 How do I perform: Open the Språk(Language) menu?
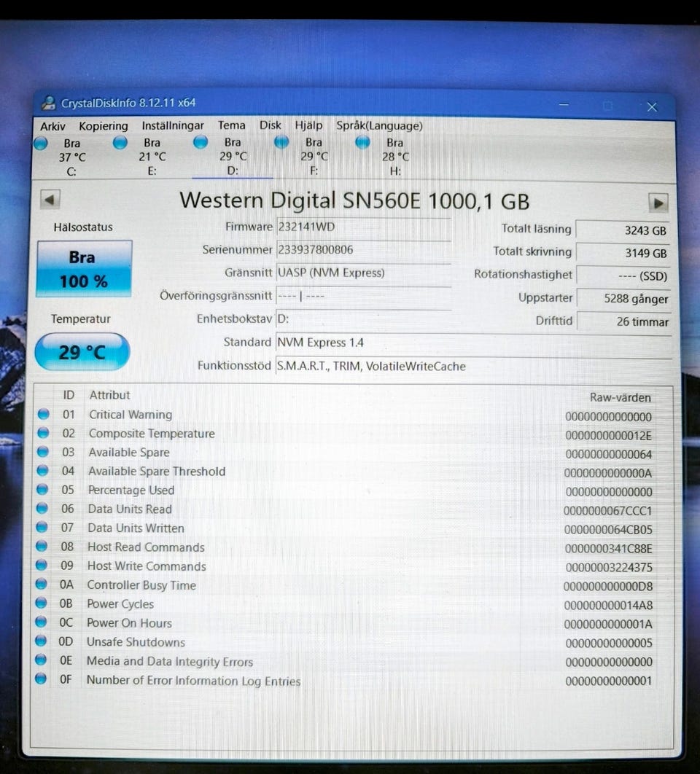(379, 126)
